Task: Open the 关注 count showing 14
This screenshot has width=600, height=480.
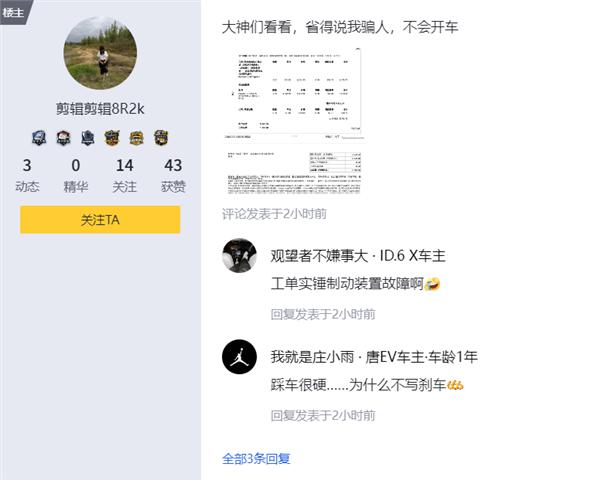Action: pos(125,176)
